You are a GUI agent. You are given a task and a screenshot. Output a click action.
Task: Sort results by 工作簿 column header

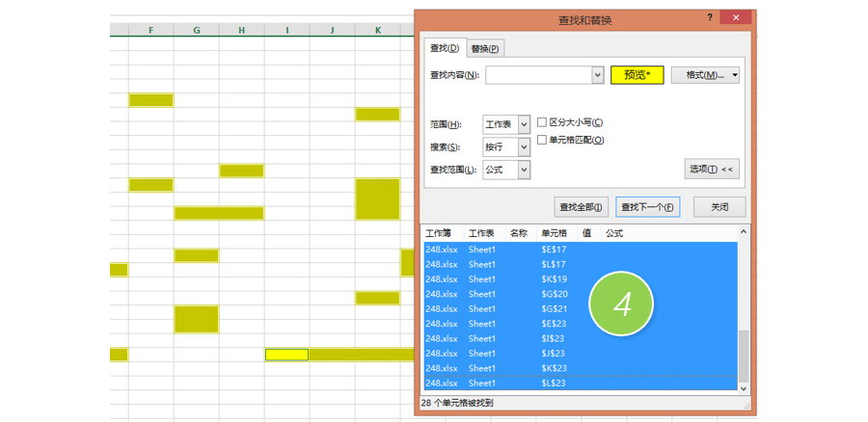[x=443, y=233]
